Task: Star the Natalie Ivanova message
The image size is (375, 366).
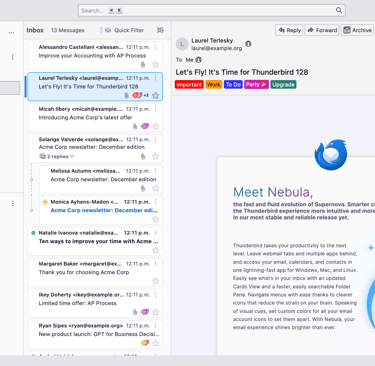Action: click(155, 250)
